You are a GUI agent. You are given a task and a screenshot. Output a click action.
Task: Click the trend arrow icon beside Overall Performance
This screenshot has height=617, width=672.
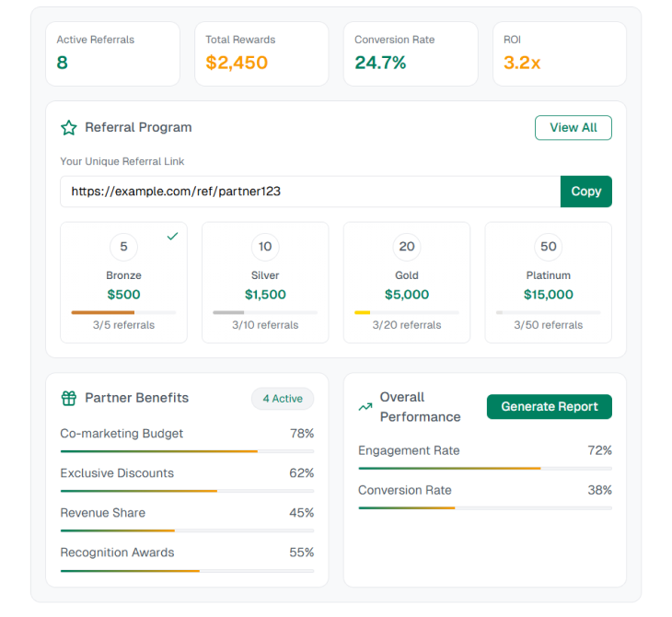coord(365,407)
